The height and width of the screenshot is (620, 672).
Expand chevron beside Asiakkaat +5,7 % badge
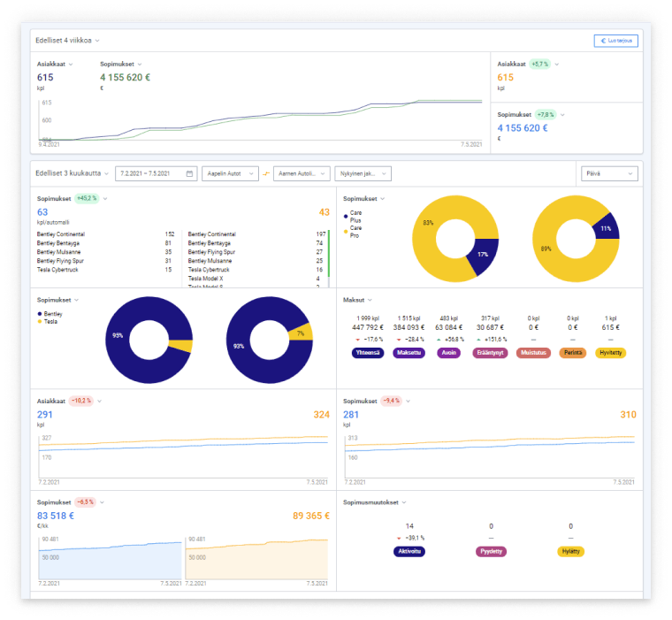[x=557, y=65]
